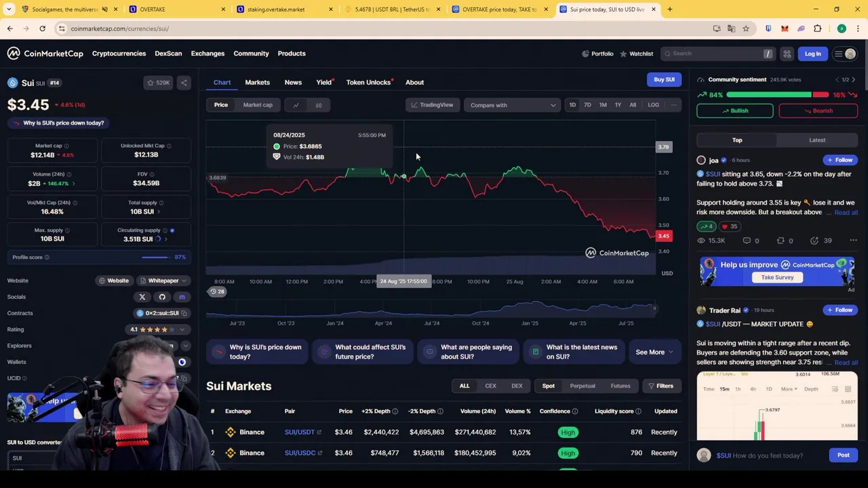Select 1M chart range
Image resolution: width=868 pixels, height=488 pixels.
pyautogui.click(x=603, y=105)
